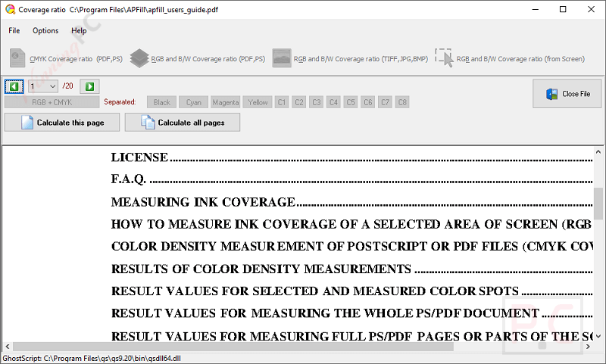
Task: Click the page icon on Calculate this page
Action: (x=27, y=123)
